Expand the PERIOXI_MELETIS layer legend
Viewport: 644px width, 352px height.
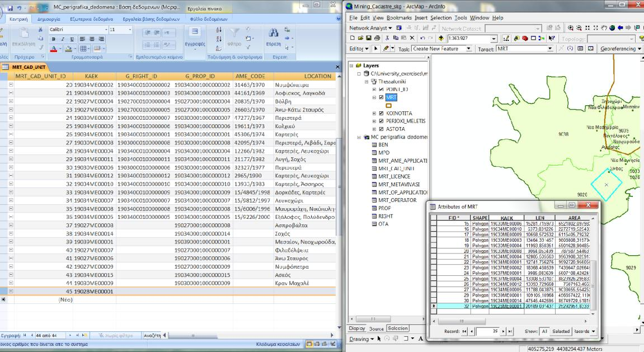[x=374, y=121]
